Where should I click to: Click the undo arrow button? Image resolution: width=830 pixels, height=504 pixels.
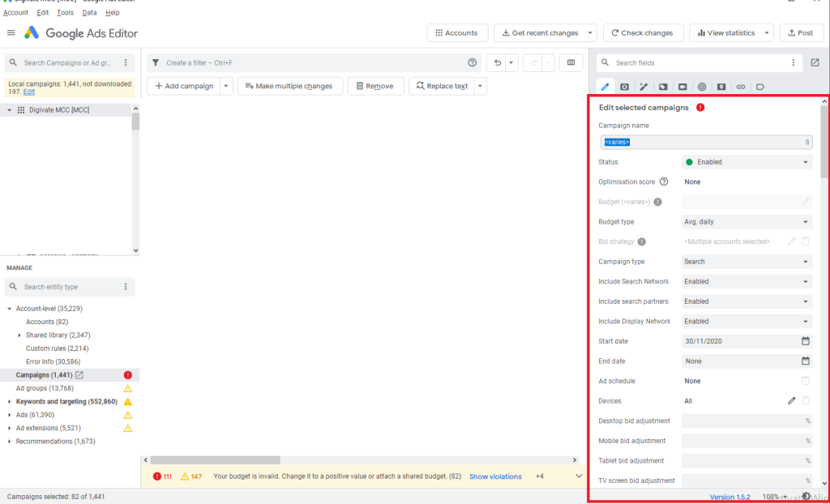(x=497, y=62)
